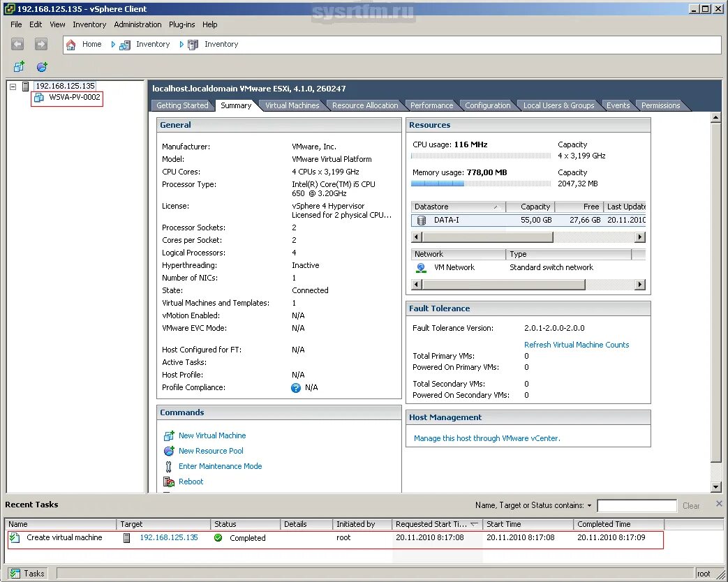Click Refresh Virtual Machine Counts link

(576, 345)
